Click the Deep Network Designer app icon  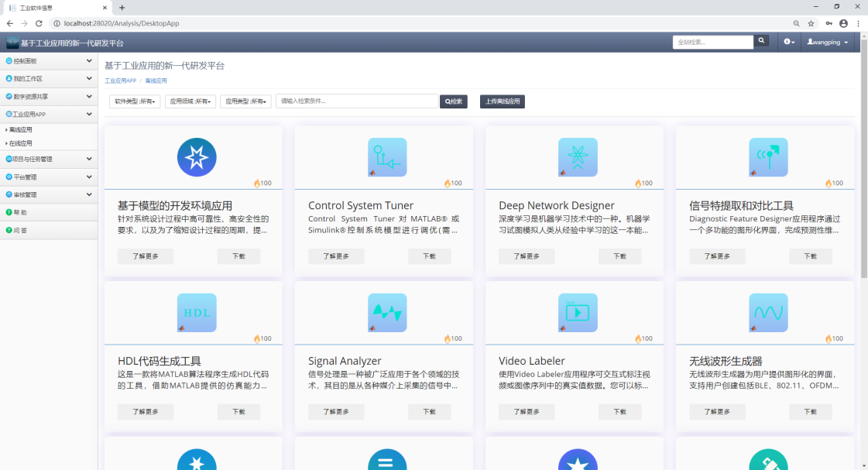pyautogui.click(x=578, y=157)
